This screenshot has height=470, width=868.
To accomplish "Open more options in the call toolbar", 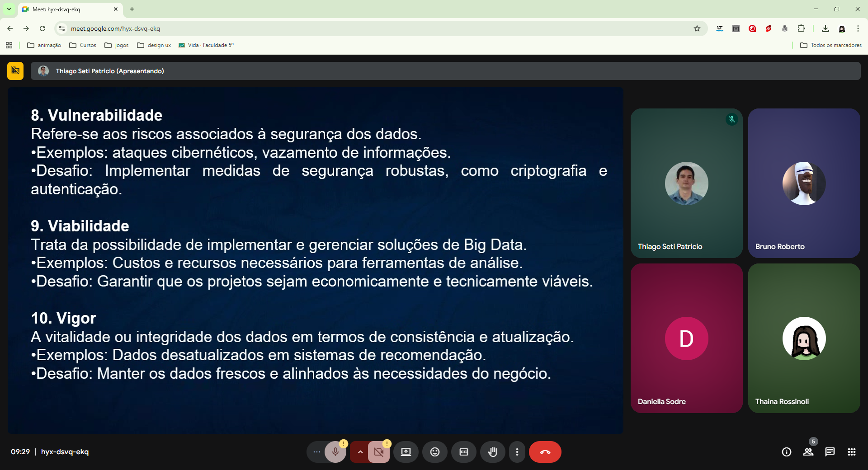I will (x=517, y=452).
